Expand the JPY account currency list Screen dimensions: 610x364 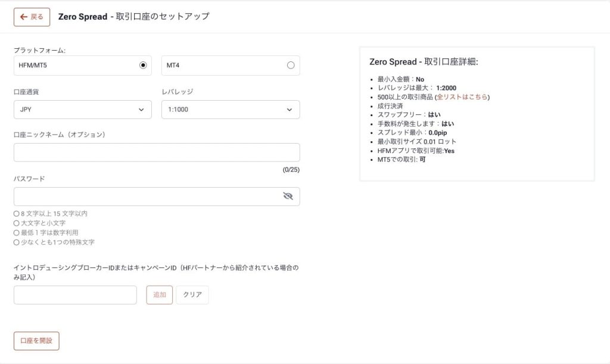pos(82,110)
